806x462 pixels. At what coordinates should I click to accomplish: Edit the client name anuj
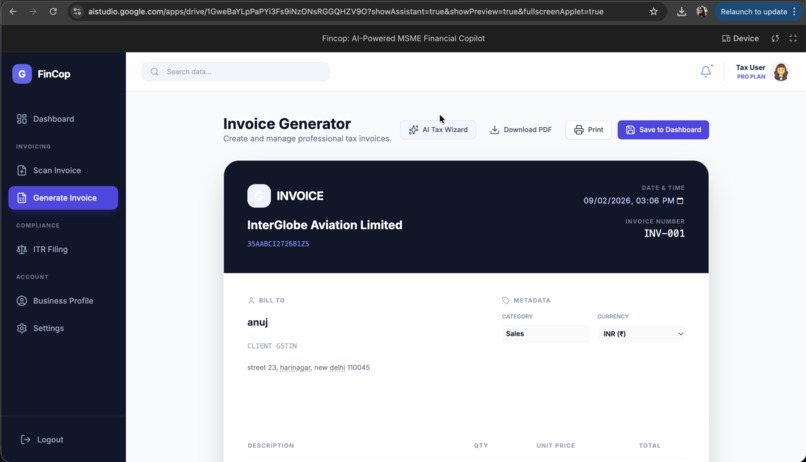[258, 322]
